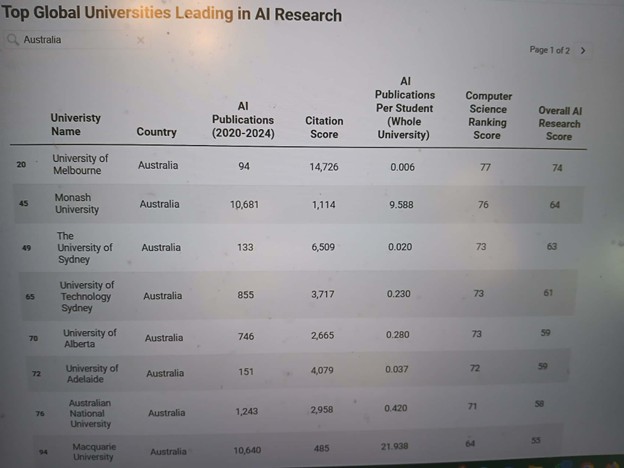Sort by Country column header
624x468 pixels.
(157, 132)
